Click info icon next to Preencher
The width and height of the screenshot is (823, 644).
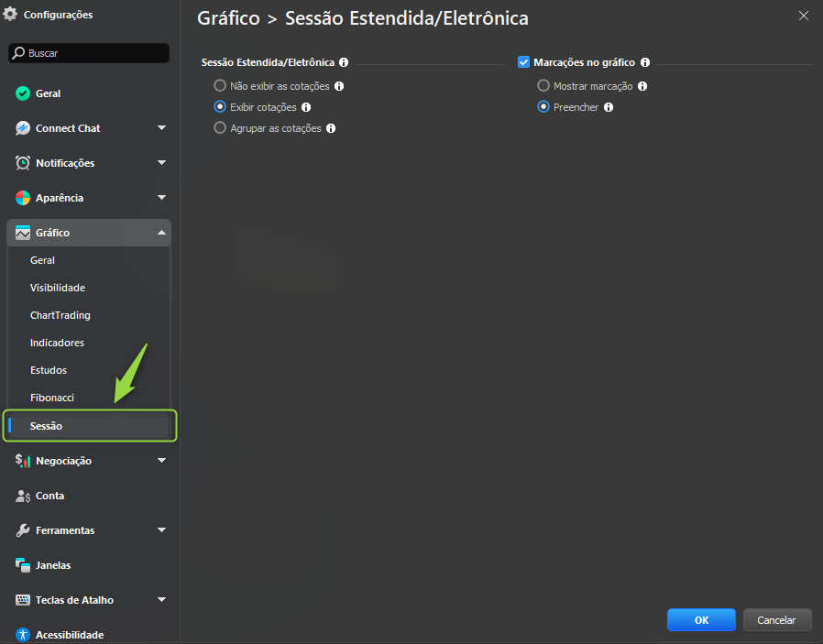point(609,107)
